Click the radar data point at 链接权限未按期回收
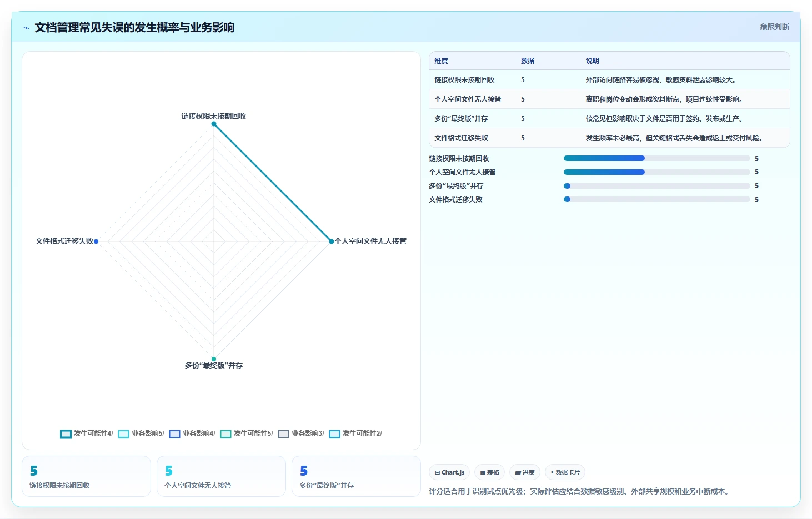 point(214,124)
